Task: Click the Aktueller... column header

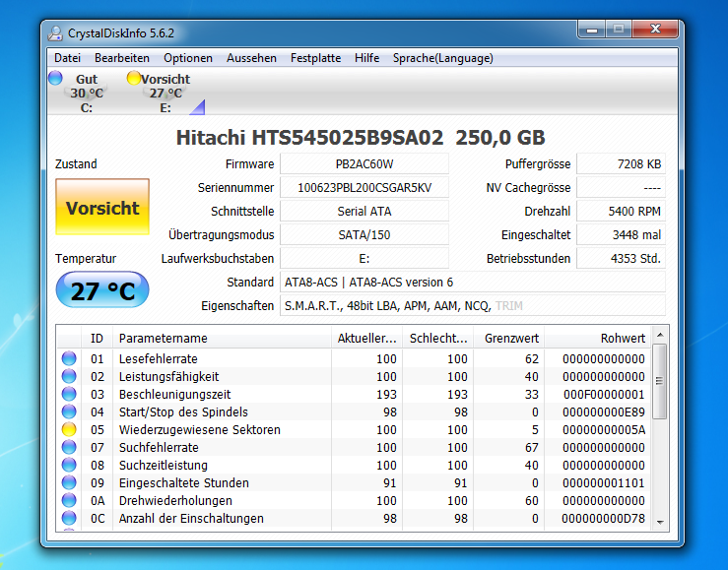Action: point(367,338)
